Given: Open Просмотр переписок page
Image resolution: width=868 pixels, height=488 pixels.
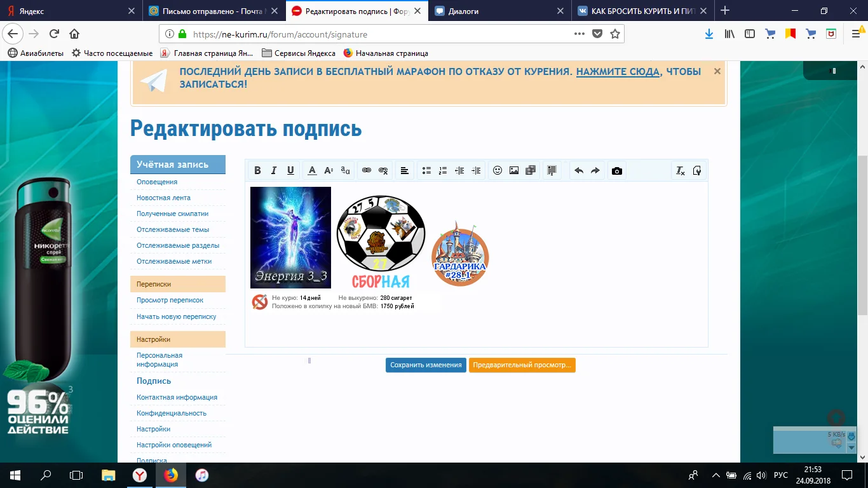Looking at the screenshot, I should click(x=170, y=300).
